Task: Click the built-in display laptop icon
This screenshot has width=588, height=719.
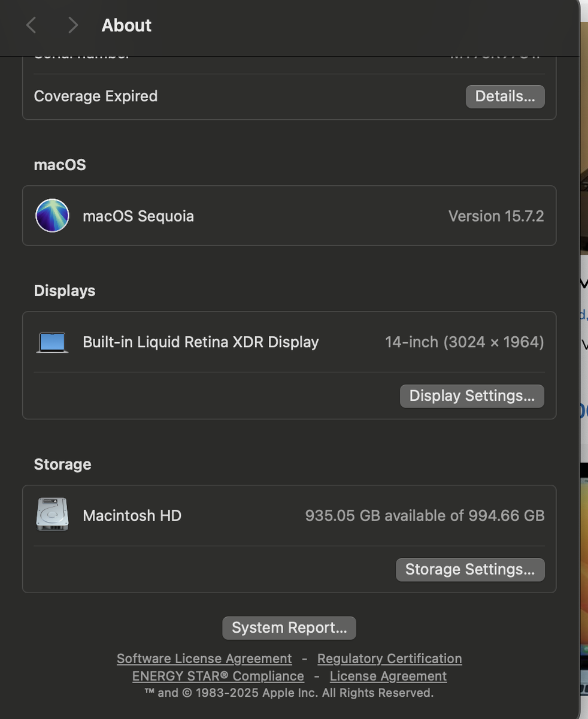Action: point(52,342)
